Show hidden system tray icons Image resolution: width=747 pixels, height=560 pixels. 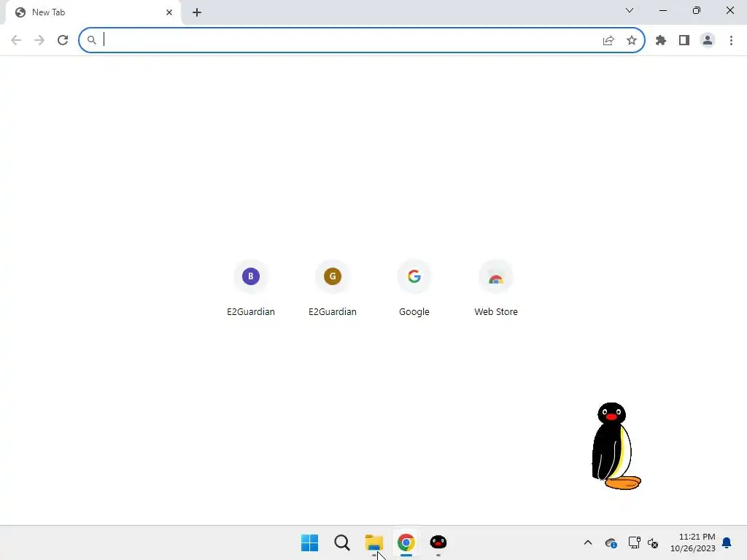[588, 542]
